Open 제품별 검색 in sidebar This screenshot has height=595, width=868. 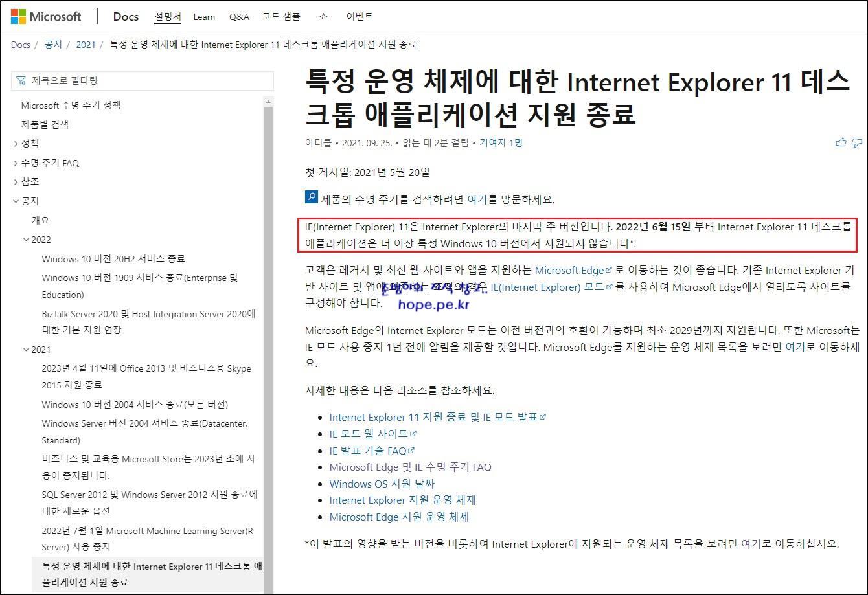tap(45, 124)
